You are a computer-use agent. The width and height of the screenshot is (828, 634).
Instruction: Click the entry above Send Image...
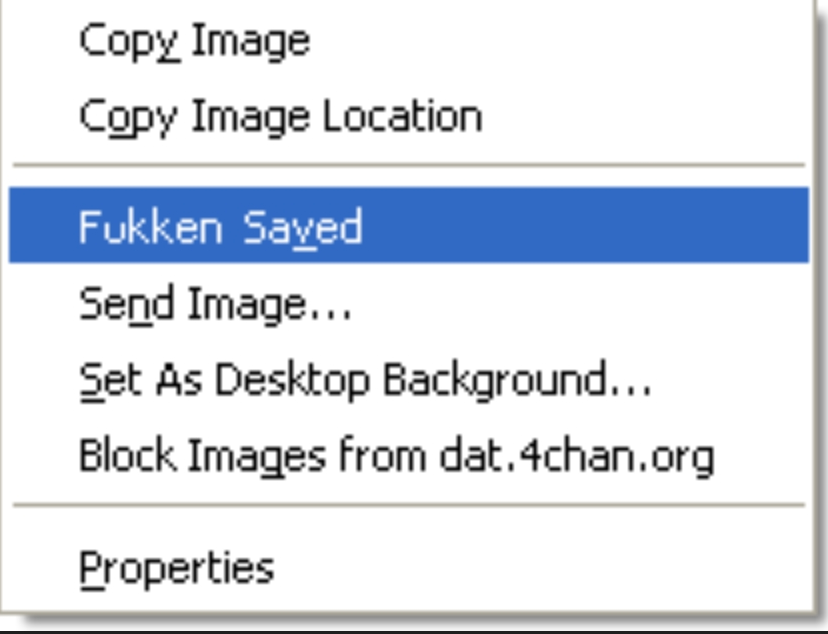[x=409, y=225]
